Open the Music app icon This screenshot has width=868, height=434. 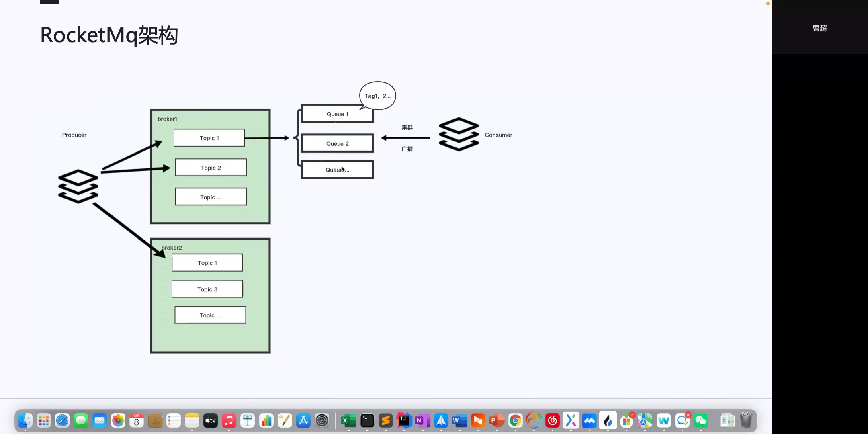click(229, 421)
